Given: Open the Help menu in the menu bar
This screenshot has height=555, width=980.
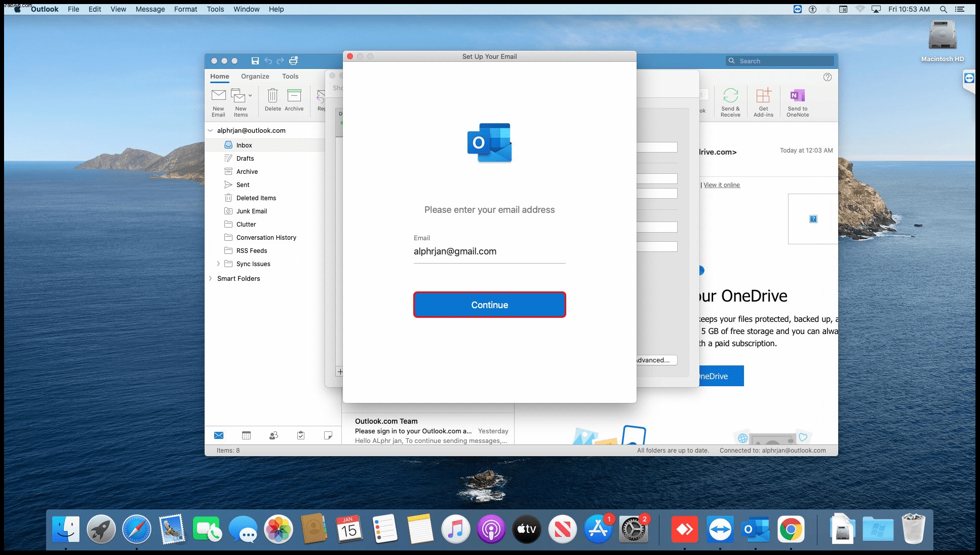Looking at the screenshot, I should tap(277, 9).
